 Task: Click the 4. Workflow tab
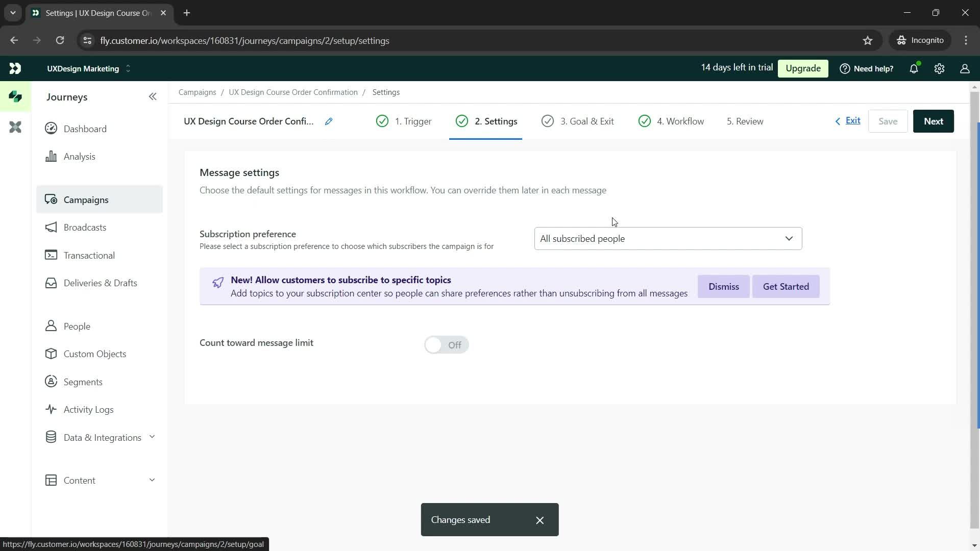pos(673,121)
